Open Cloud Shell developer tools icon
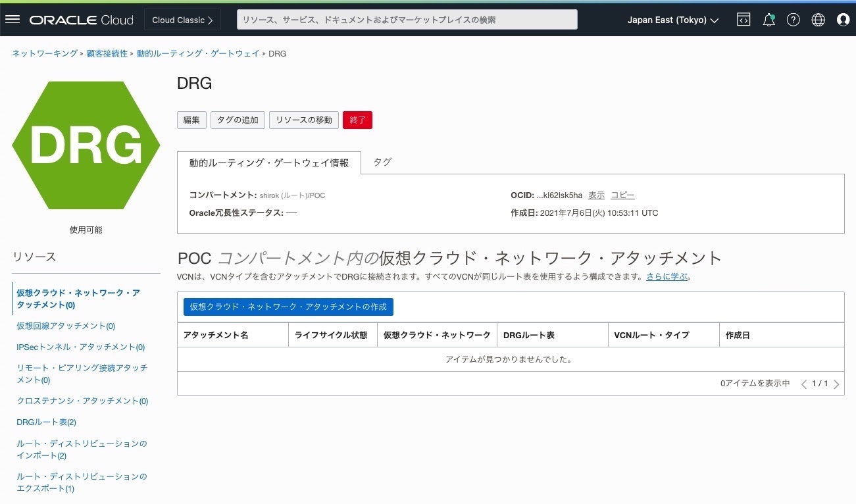 tap(743, 20)
